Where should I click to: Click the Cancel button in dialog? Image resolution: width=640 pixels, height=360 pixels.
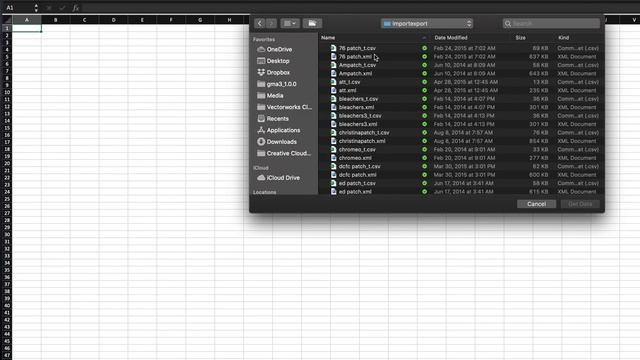pyautogui.click(x=536, y=204)
